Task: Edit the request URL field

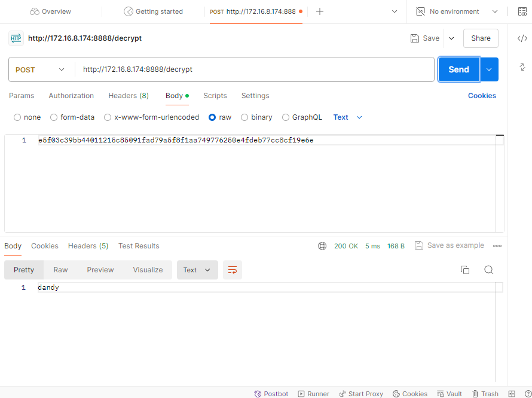Action: [x=255, y=69]
